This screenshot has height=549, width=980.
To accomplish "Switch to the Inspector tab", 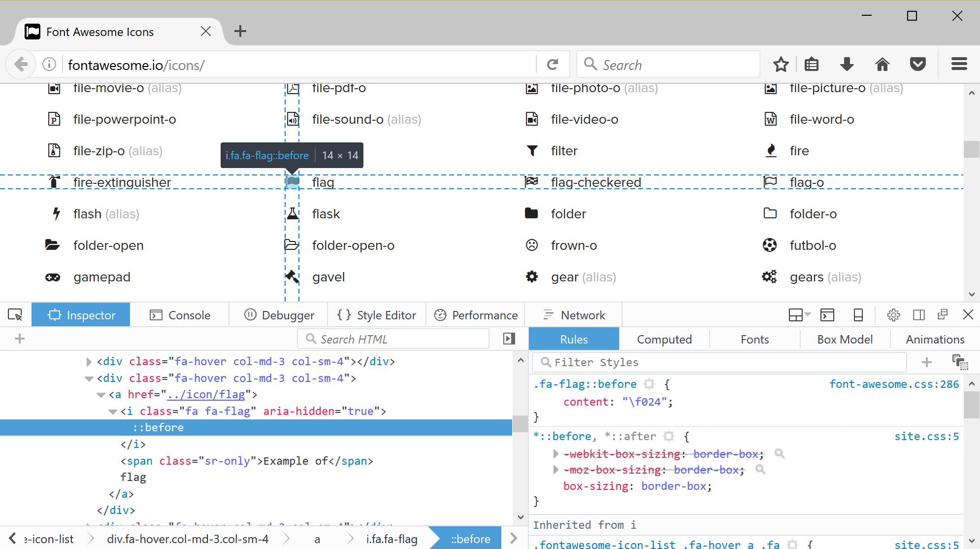I will [x=81, y=315].
